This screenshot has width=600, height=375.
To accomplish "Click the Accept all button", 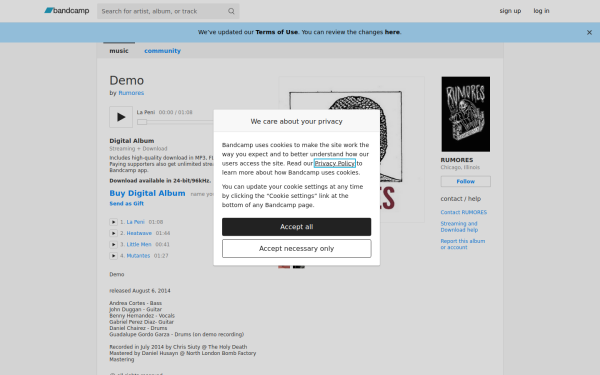I will pos(297,227).
